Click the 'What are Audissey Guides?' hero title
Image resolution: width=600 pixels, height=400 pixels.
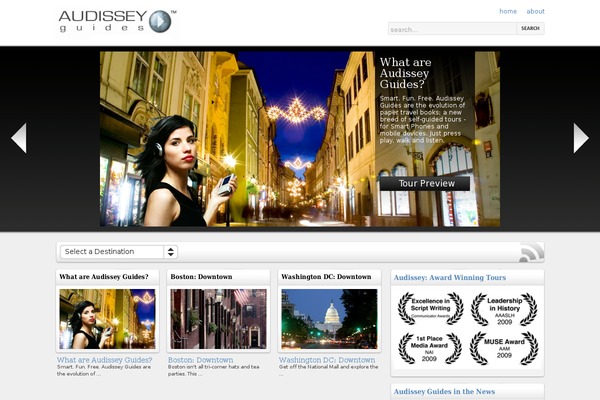pyautogui.click(x=406, y=73)
